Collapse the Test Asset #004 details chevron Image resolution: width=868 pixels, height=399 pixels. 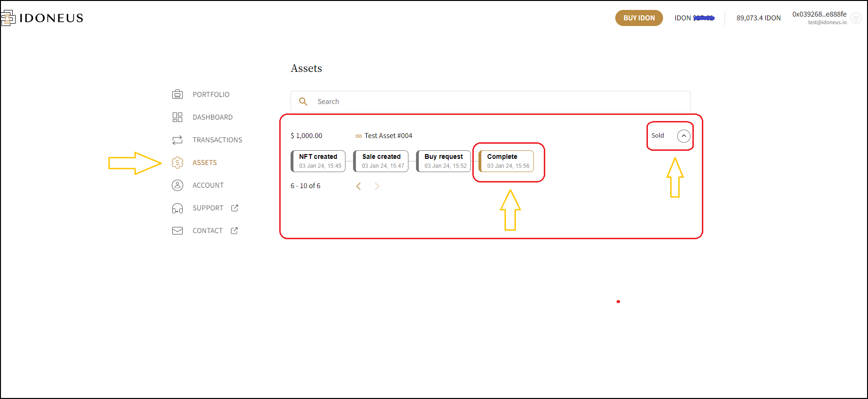683,136
